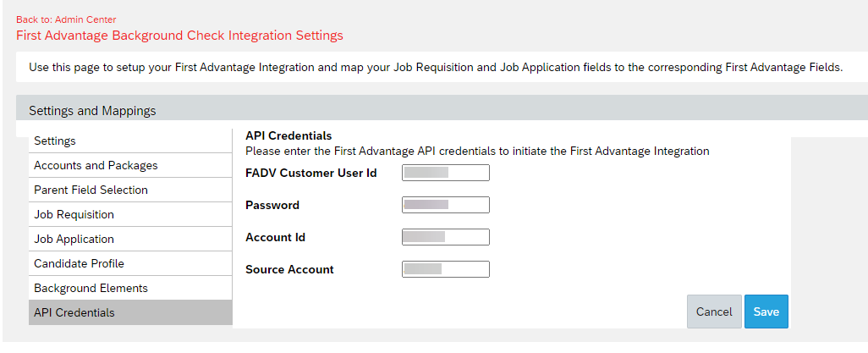The width and height of the screenshot is (868, 353).
Task: Click the Source Account input field
Action: (446, 268)
